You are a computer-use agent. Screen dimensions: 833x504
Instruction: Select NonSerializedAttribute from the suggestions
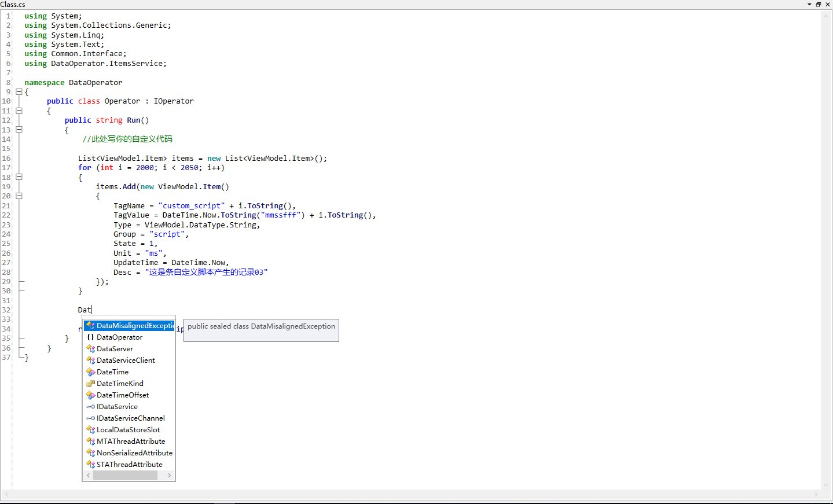129,453
